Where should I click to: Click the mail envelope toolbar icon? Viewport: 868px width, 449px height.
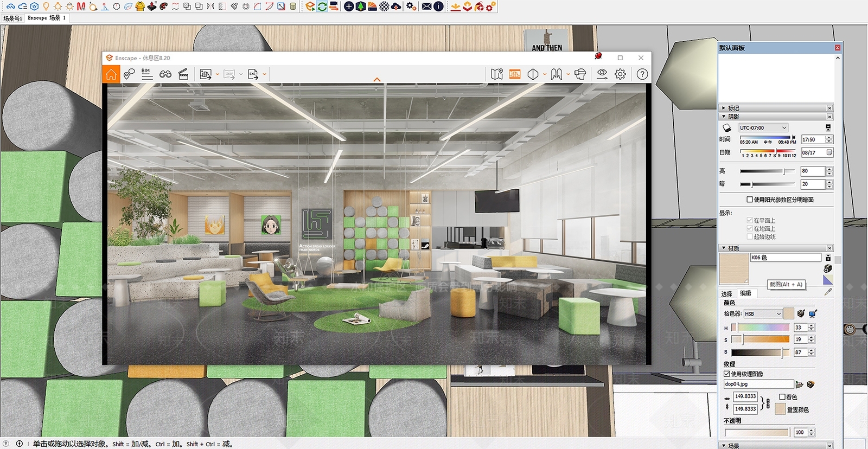pos(427,7)
